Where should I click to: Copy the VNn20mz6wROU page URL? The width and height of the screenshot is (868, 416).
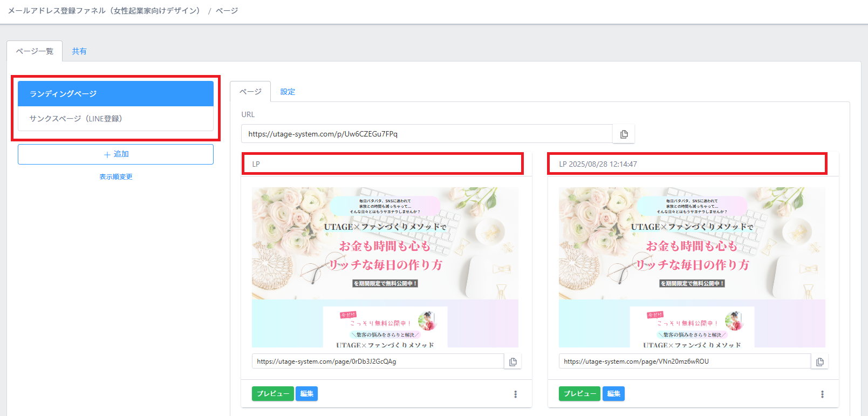click(x=819, y=362)
